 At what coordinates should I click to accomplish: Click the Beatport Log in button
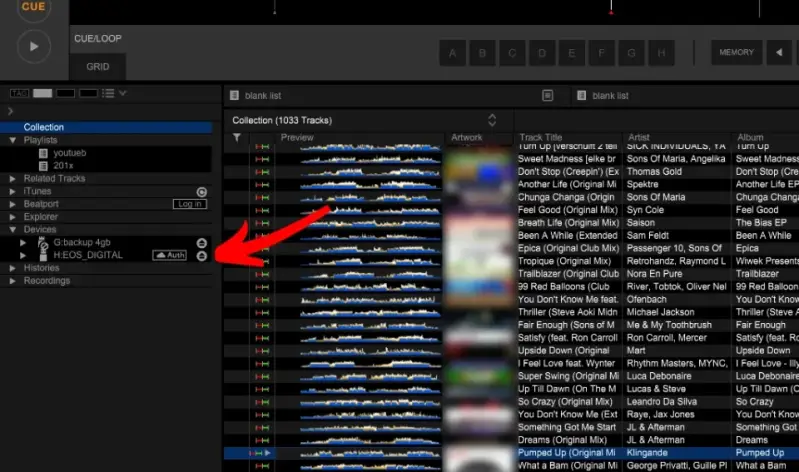[188, 204]
